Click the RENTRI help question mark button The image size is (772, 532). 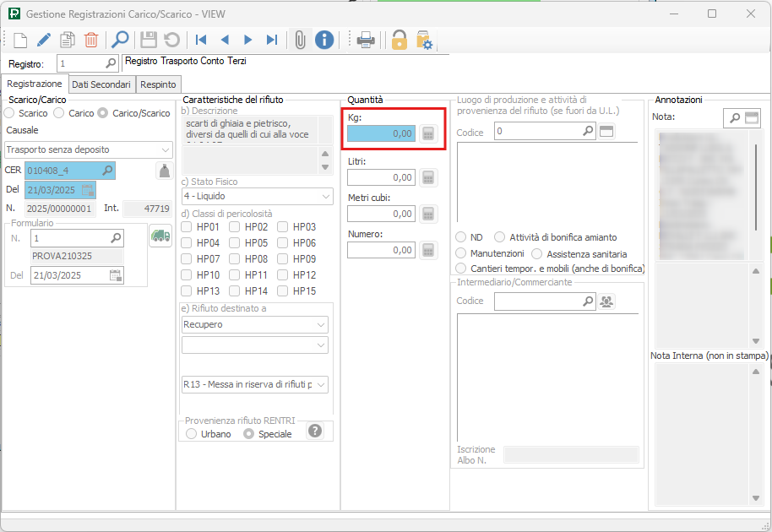point(315,431)
